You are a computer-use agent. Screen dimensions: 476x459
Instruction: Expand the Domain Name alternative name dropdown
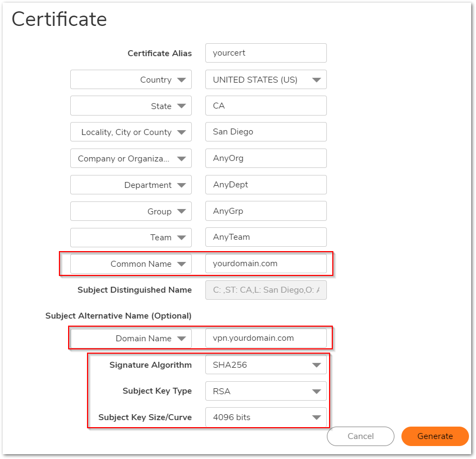click(131, 339)
